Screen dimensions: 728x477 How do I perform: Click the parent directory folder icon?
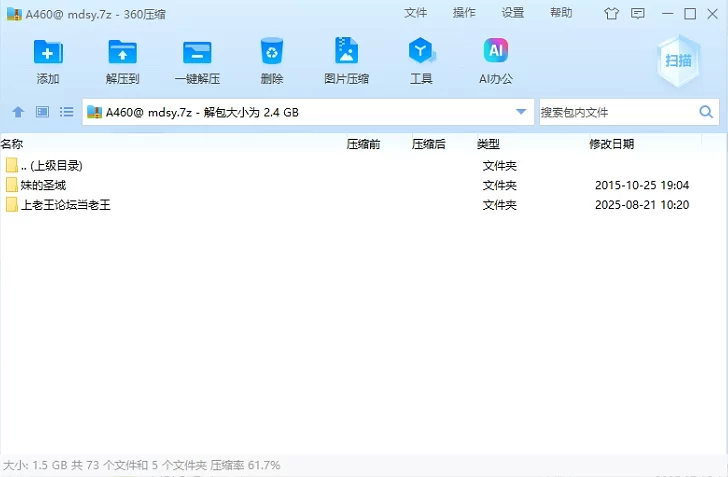12,165
